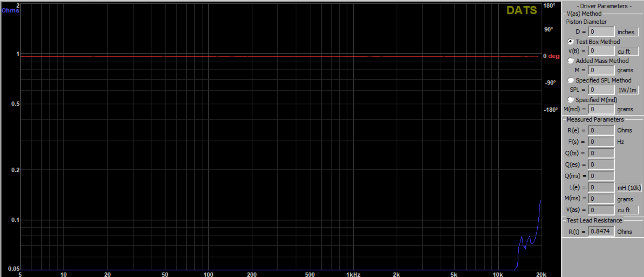Viewport: 644px width, 277px height.
Task: Click the Piston Diameter D input field
Action: pyautogui.click(x=601, y=32)
